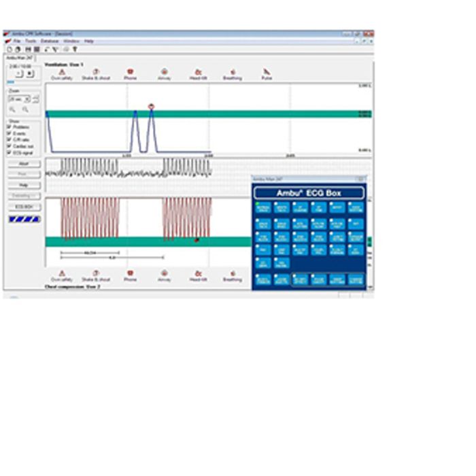Click the Ambu ECG Box title banner
The image size is (476, 476).
[x=309, y=193]
